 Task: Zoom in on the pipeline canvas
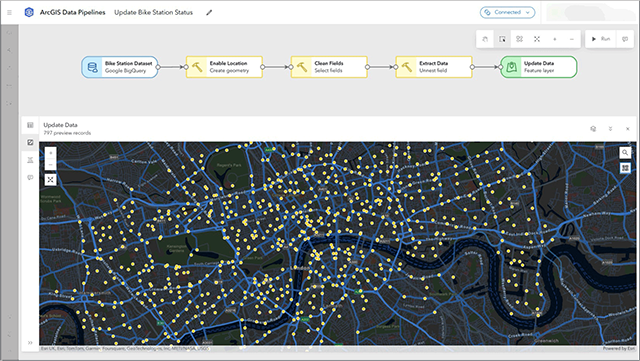point(554,39)
